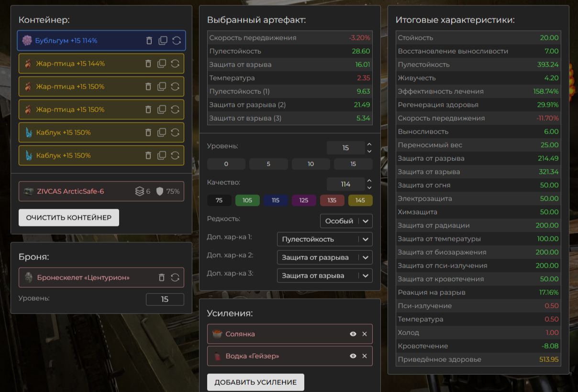The height and width of the screenshot is (392, 578).
Task: Click the Защита от разрыва (2) stat row
Action: 290,105
